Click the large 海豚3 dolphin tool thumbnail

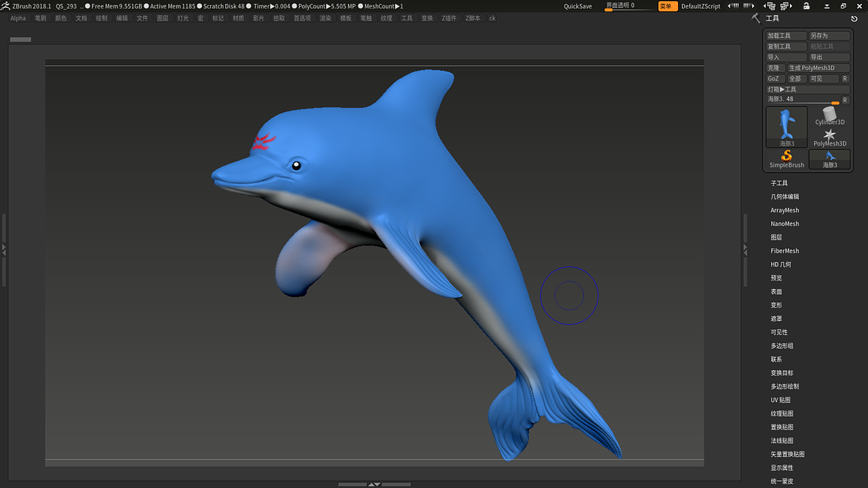[x=787, y=126]
